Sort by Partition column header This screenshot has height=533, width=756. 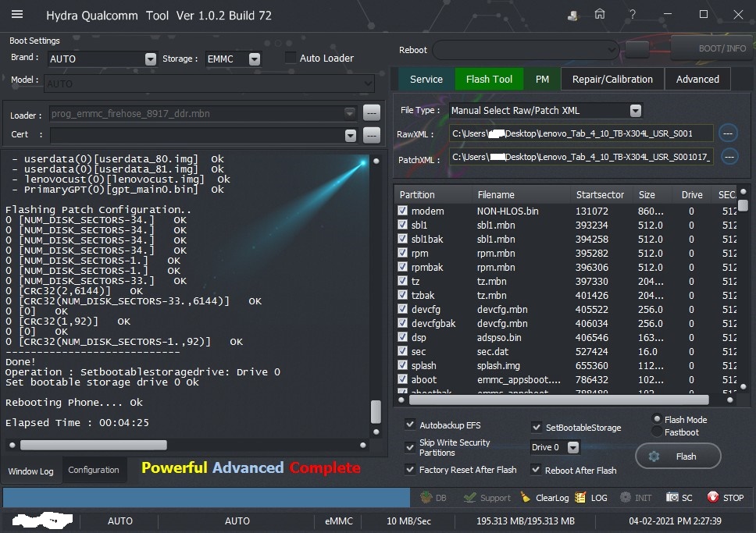(x=433, y=194)
